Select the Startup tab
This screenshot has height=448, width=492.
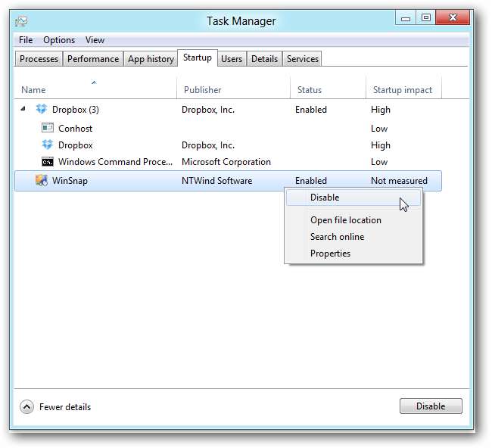[198, 58]
